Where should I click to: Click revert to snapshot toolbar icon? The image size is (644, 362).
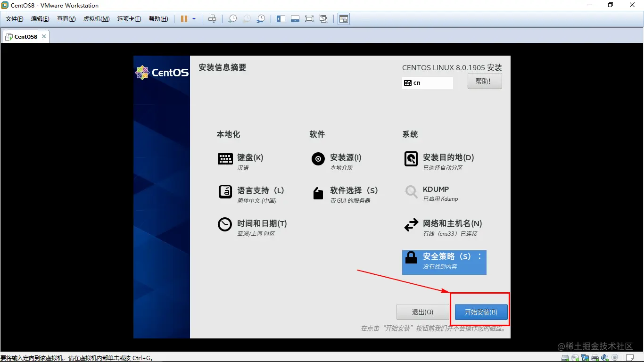(x=247, y=19)
